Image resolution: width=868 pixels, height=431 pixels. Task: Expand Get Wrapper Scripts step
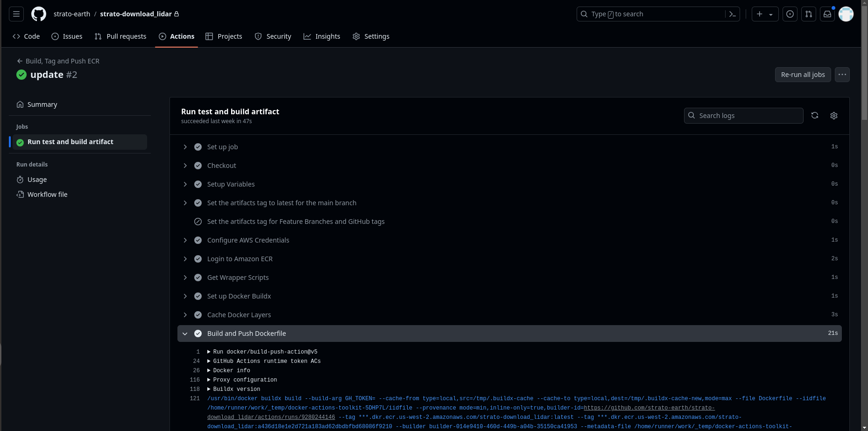(509, 278)
